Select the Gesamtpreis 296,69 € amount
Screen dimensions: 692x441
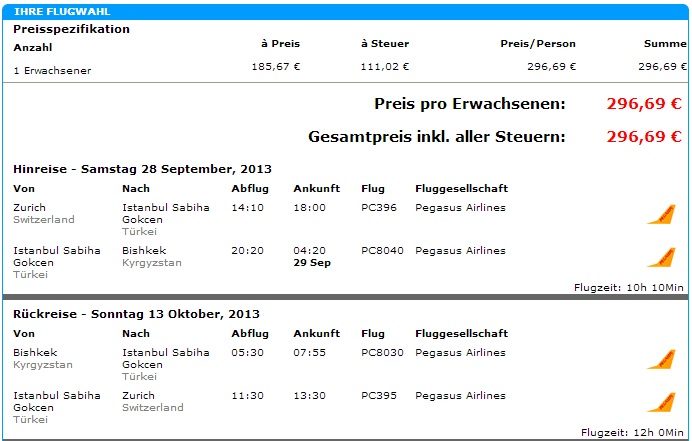[644, 136]
